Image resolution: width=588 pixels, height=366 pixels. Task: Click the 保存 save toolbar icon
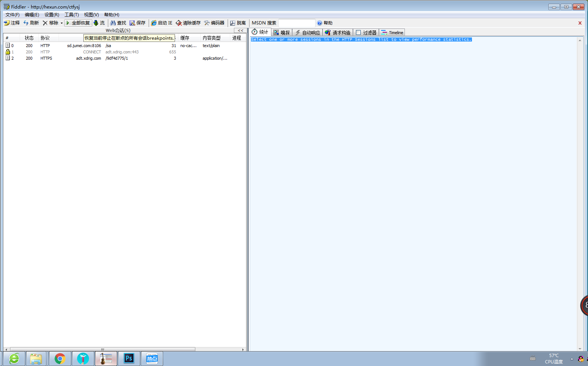132,23
